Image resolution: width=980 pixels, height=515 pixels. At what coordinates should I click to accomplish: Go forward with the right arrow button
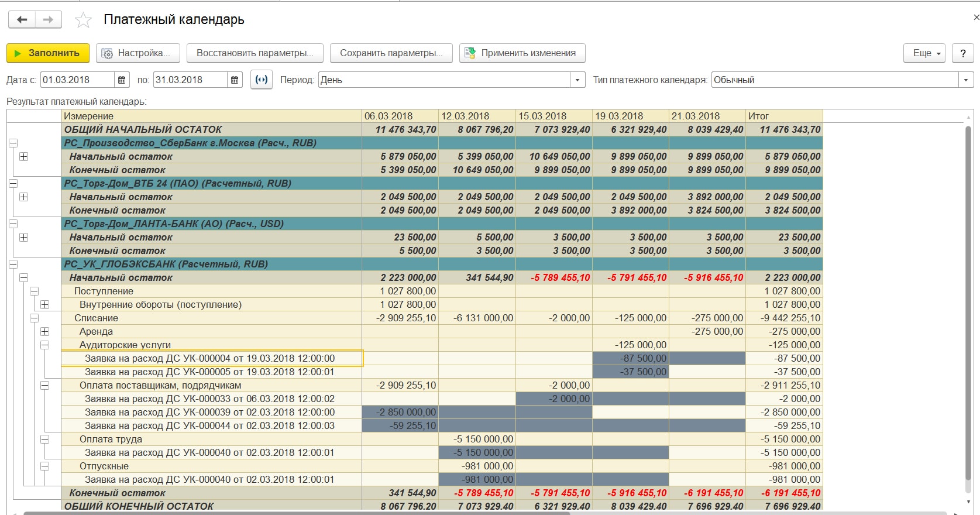(49, 19)
